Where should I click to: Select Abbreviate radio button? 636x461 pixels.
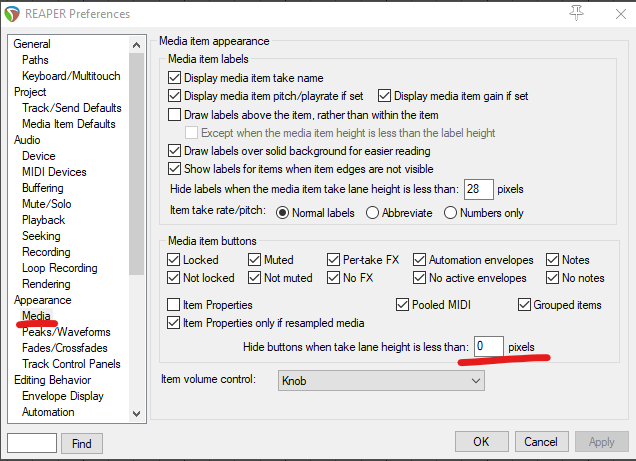(372, 213)
